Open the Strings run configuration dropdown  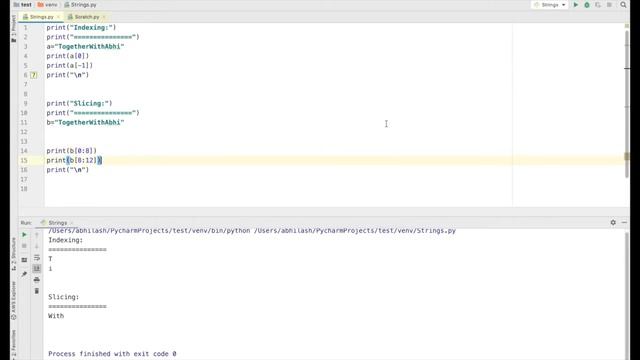(550, 5)
